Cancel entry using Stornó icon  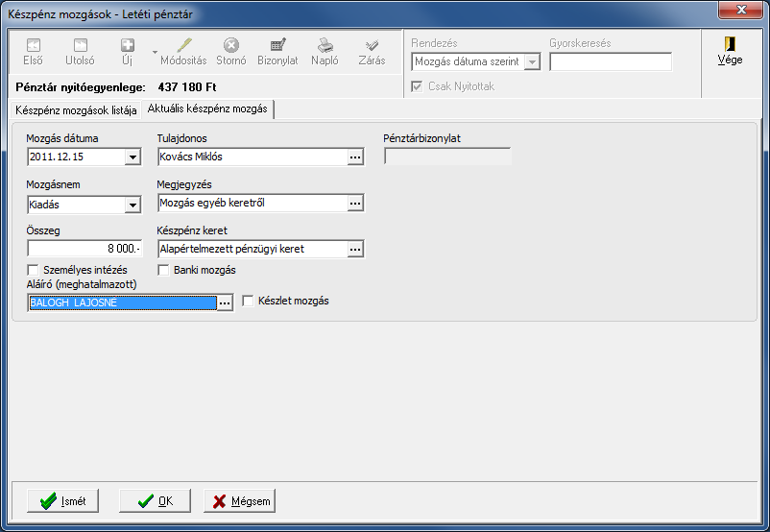231,45
